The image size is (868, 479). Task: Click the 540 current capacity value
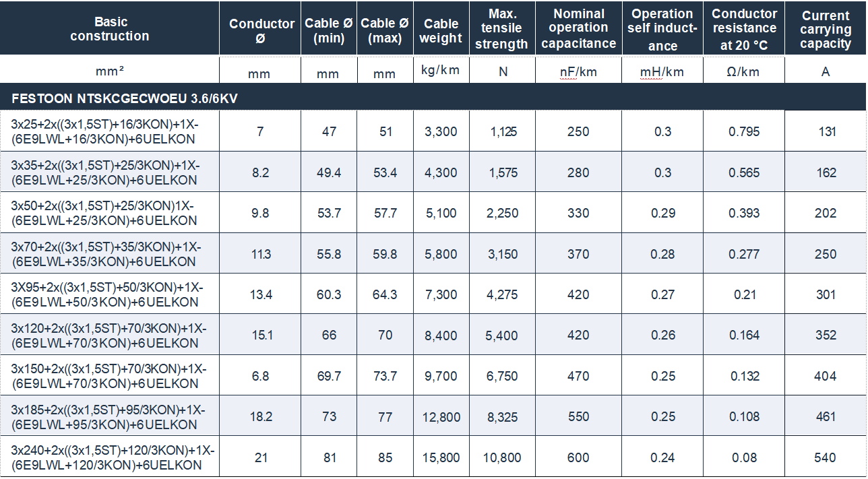point(826,457)
